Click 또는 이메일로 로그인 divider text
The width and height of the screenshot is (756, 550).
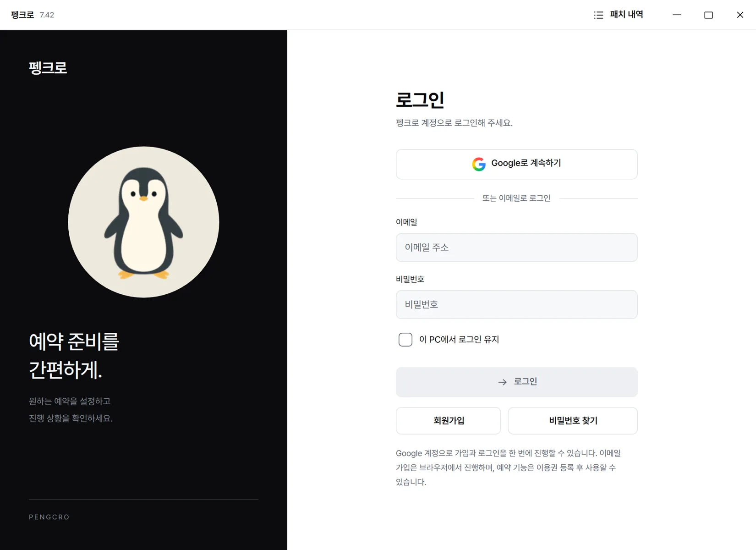tap(516, 198)
